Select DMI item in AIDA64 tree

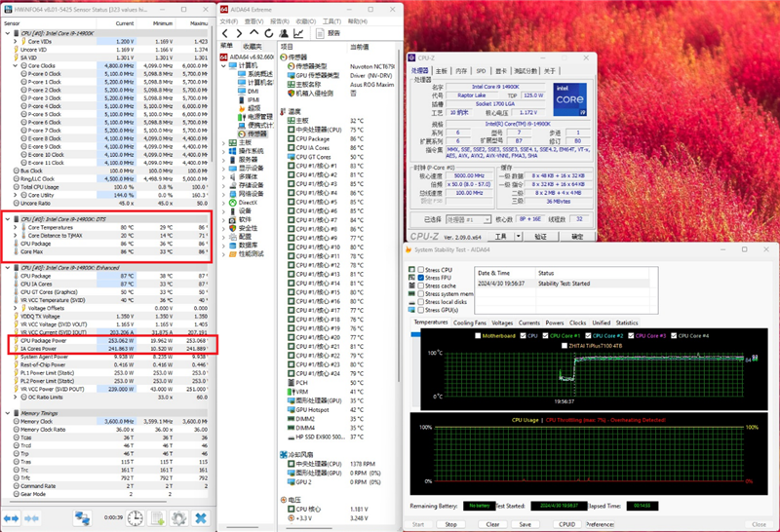click(249, 92)
